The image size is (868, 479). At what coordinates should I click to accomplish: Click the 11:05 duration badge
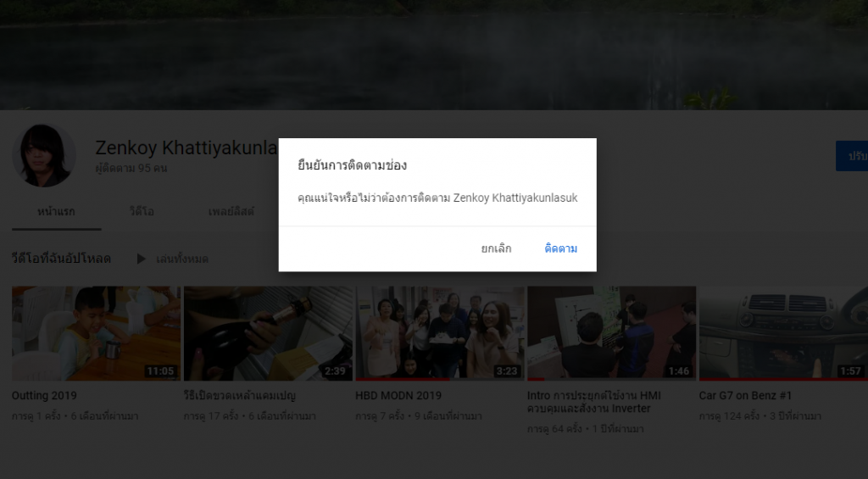(160, 371)
